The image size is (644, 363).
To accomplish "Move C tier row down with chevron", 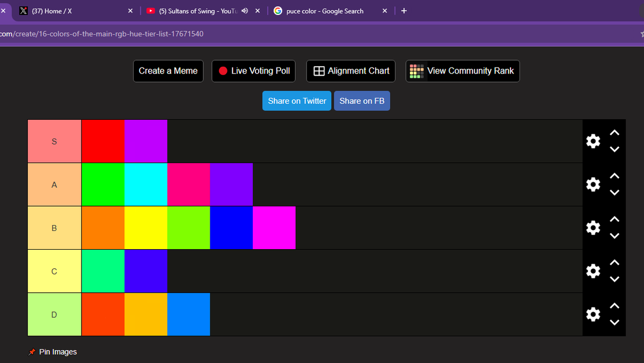I will click(615, 279).
